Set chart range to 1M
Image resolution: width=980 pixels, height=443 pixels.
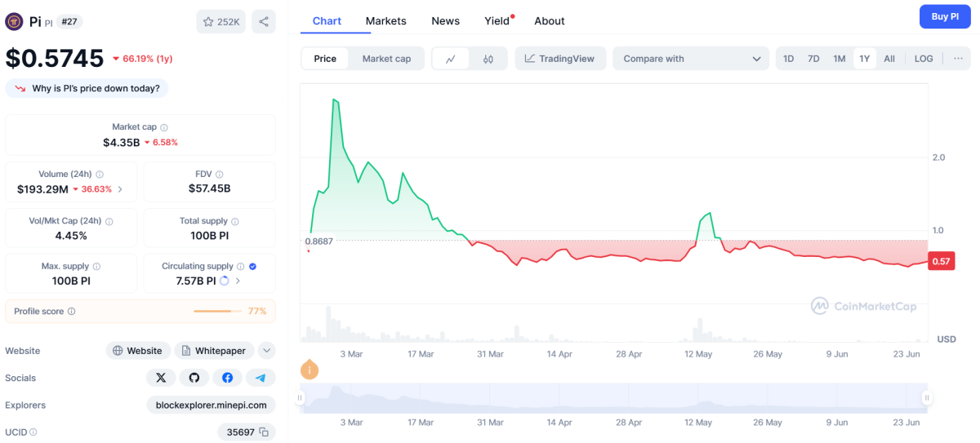point(839,59)
